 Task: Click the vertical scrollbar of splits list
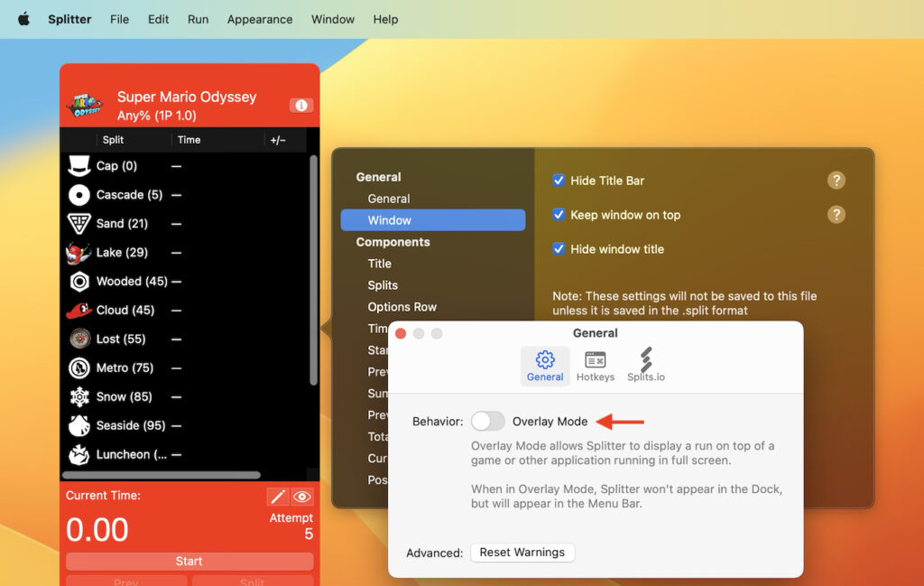[313, 271]
